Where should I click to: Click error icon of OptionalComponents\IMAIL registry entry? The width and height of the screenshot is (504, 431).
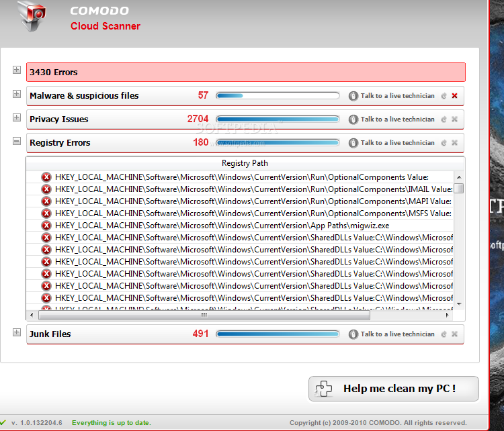pos(46,189)
